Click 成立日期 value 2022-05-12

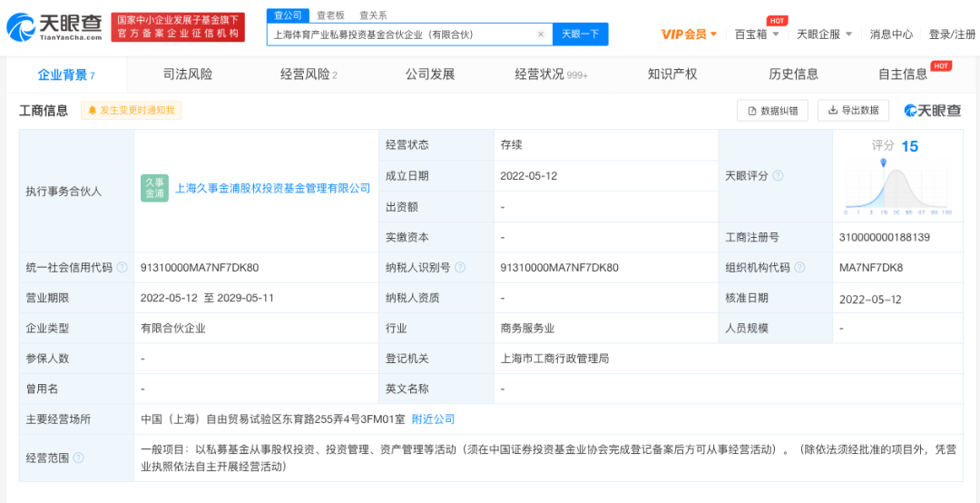(529, 176)
